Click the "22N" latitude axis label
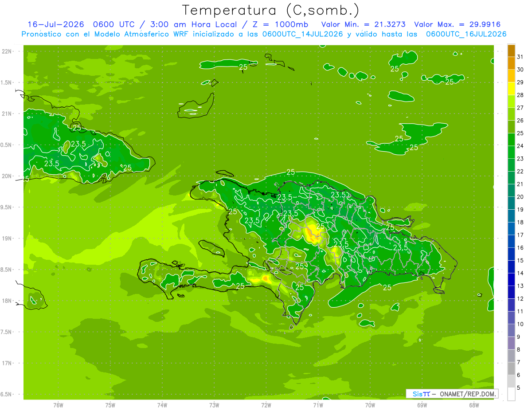This screenshot has width=532, height=411. pyautogui.click(x=8, y=51)
